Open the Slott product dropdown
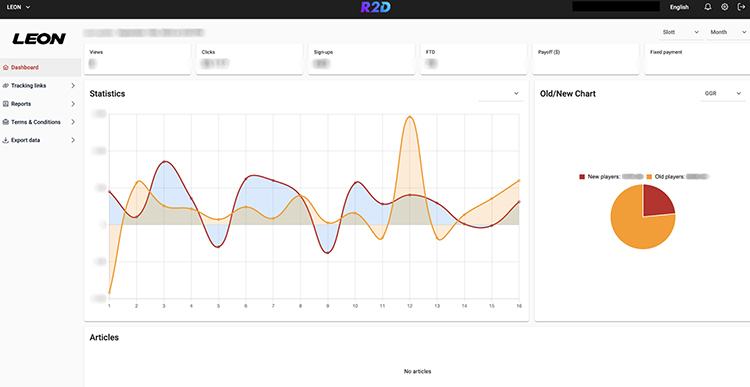This screenshot has height=387, width=750. tap(681, 32)
